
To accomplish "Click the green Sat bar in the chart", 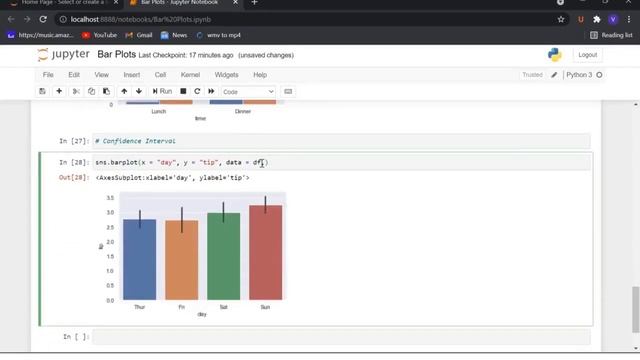I will [x=223, y=256].
